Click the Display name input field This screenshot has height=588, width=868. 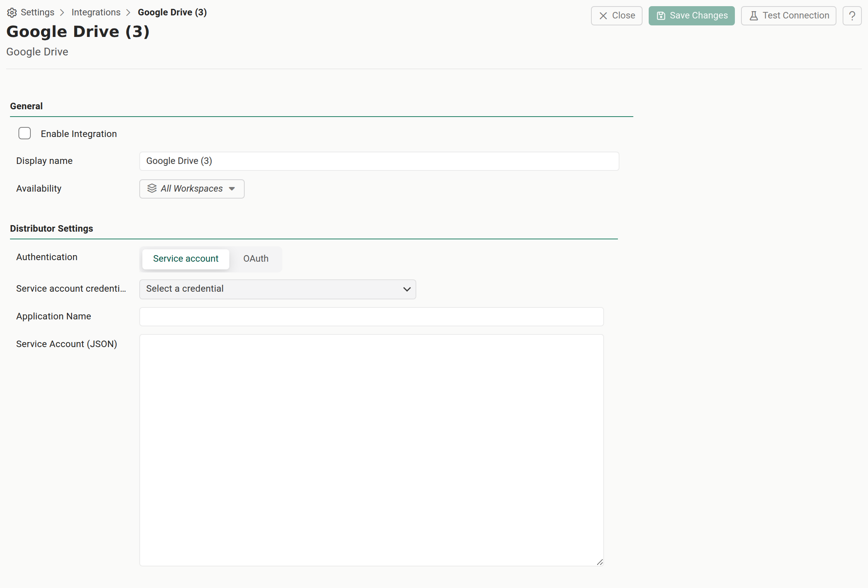pos(379,161)
